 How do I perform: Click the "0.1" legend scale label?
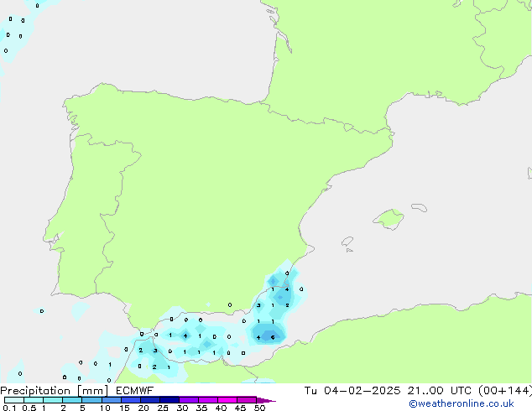tap(9, 408)
